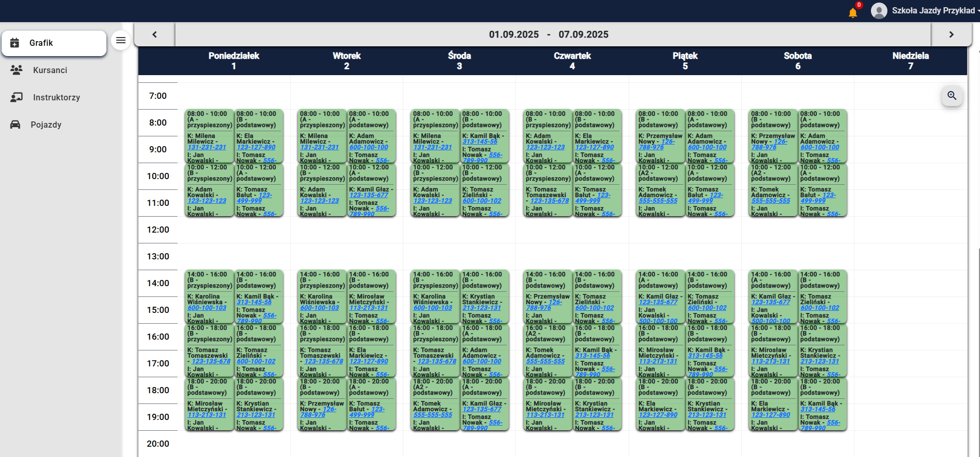
Task: Expand the Szkoła Jazdy Przykład account dropdown
Action: [x=933, y=10]
